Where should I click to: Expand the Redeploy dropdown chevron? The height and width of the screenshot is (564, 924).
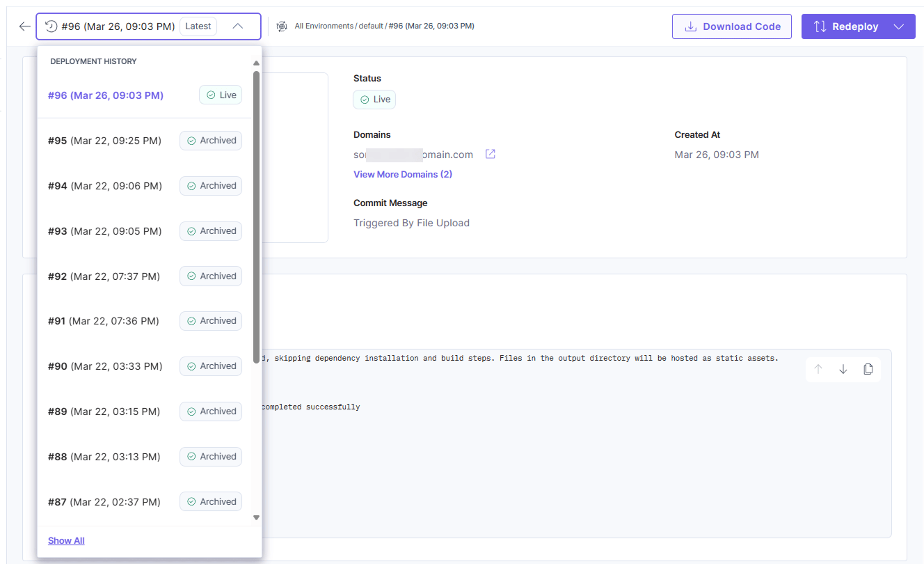tap(899, 26)
